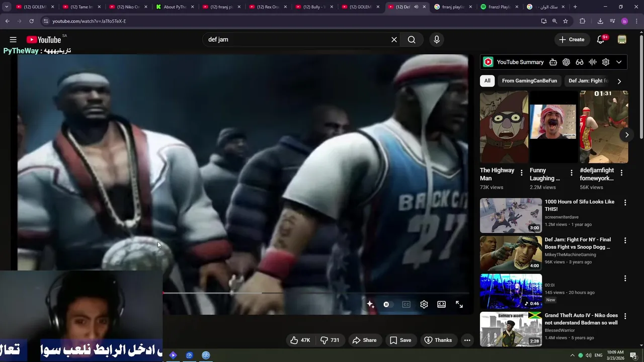644x362 pixels.
Task: Open the notifications bell
Action: click(x=601, y=40)
